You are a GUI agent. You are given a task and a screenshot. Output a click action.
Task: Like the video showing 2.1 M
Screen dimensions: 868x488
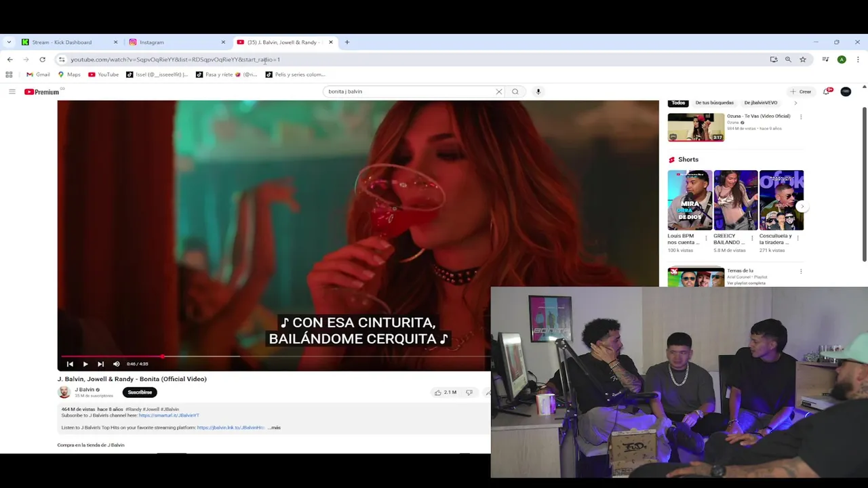coord(445,392)
